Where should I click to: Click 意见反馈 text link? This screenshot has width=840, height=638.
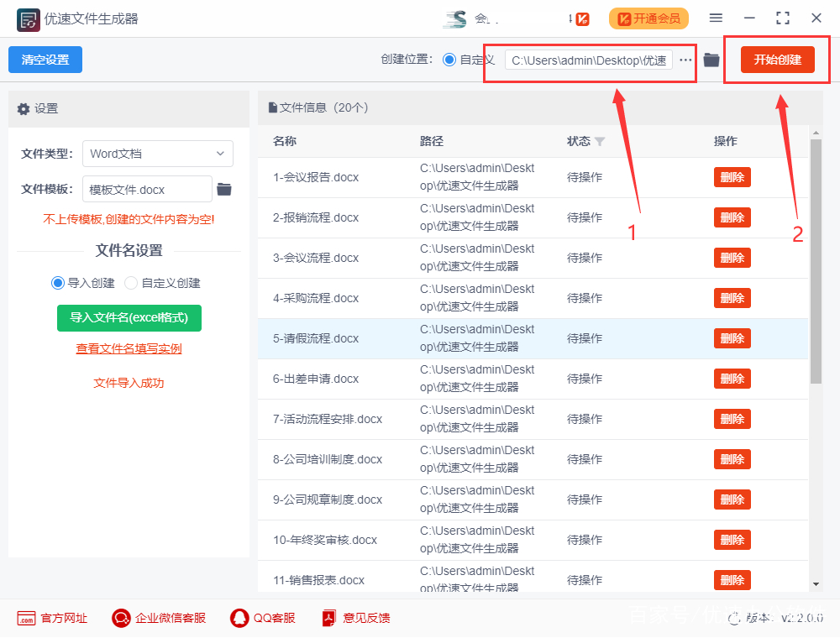pos(366,618)
